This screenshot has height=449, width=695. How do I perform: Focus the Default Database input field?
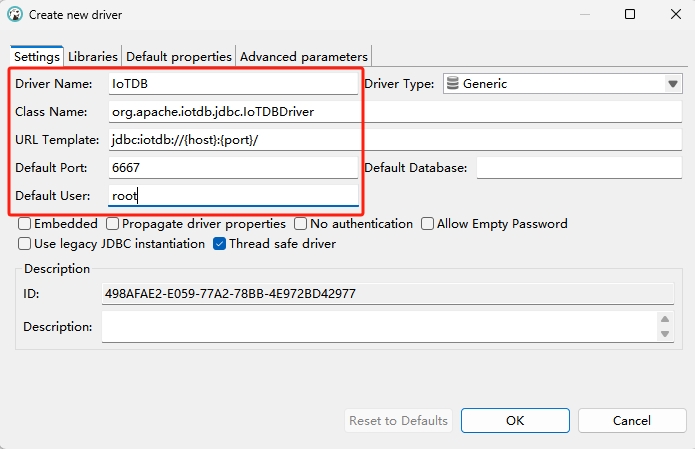tap(578, 168)
